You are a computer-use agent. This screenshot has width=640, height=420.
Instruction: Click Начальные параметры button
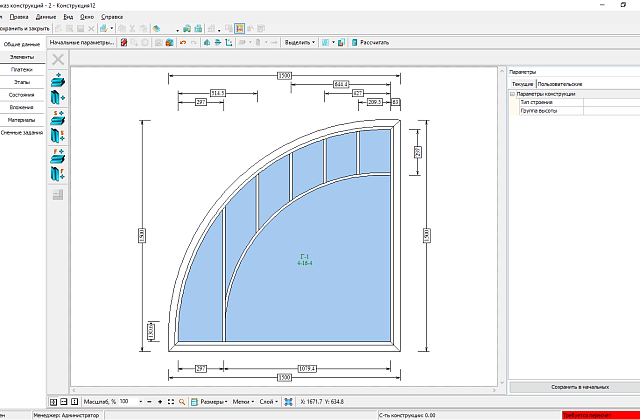(x=82, y=42)
